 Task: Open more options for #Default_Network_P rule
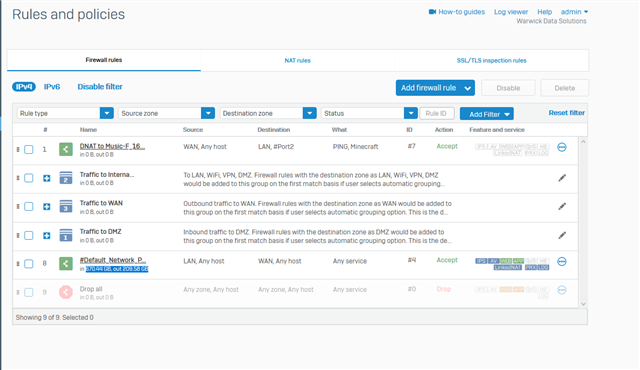coord(562,261)
